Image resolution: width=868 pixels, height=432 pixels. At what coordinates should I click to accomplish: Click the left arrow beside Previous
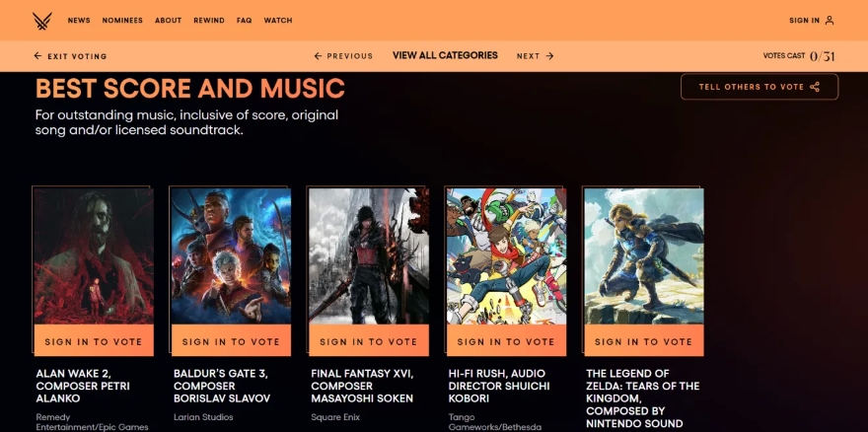(318, 56)
